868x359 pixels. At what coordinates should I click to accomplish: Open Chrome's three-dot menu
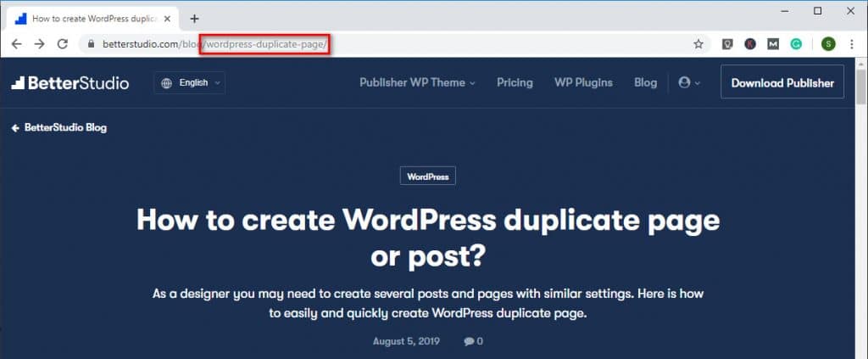852,44
